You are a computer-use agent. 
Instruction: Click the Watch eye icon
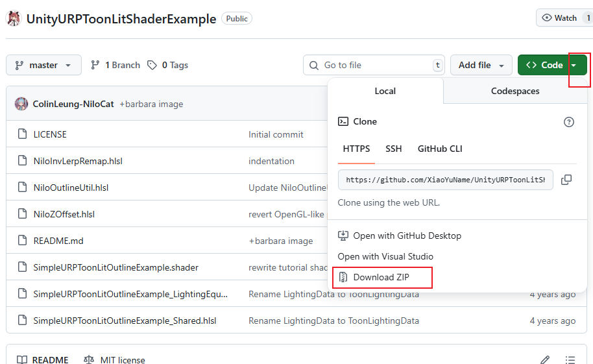(546, 18)
